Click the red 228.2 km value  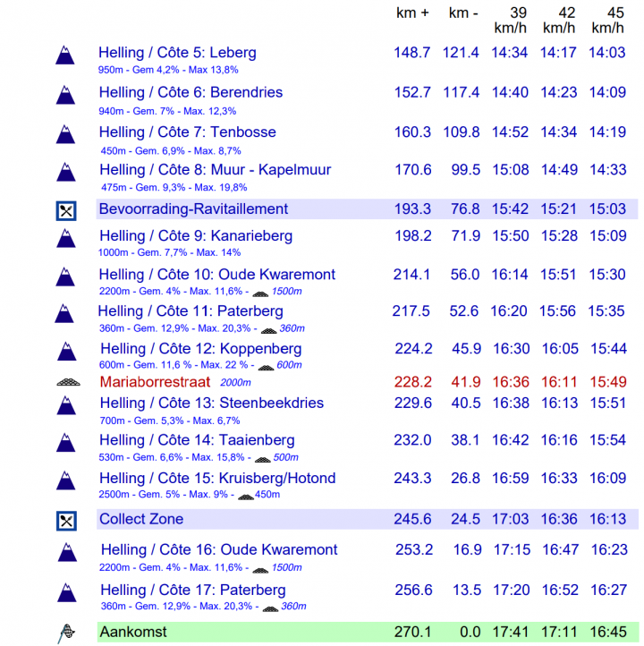click(x=413, y=382)
